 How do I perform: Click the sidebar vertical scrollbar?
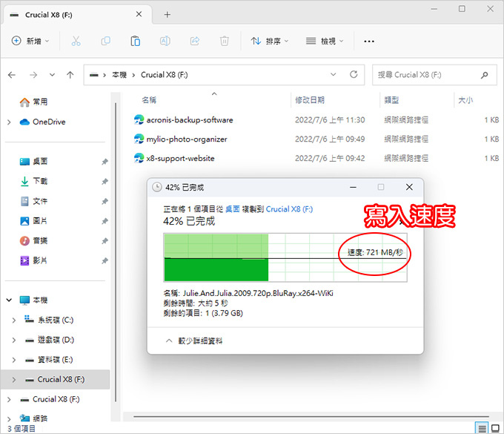(116, 252)
